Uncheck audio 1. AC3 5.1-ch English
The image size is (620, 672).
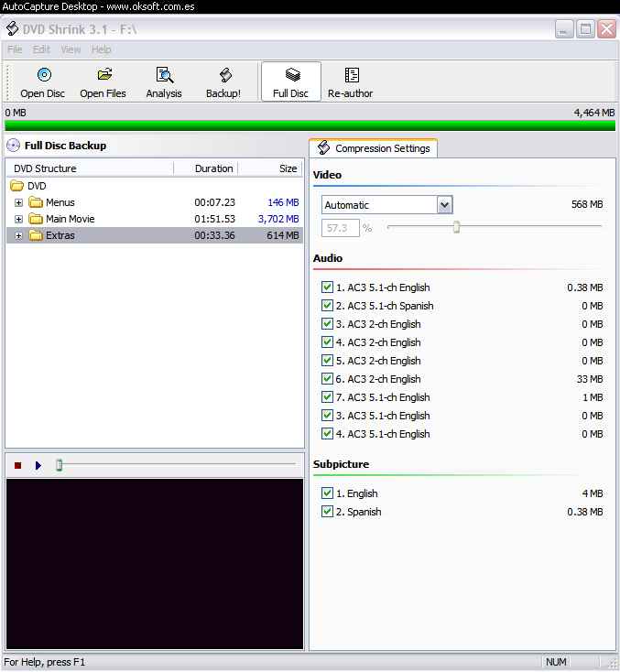click(327, 287)
